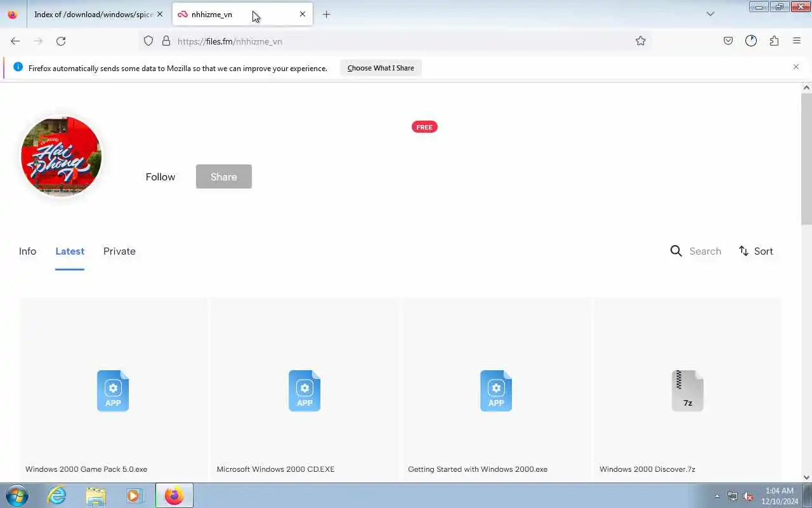Show hidden system tray icons

(717, 496)
